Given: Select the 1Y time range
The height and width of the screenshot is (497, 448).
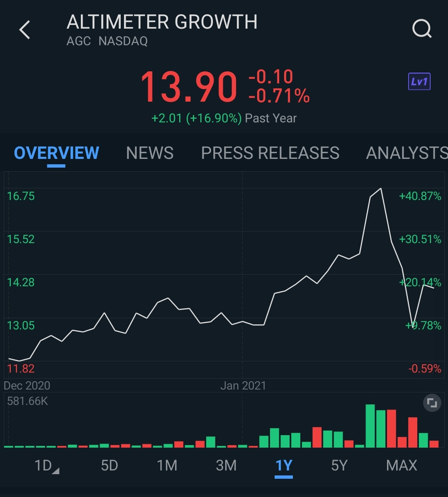Looking at the screenshot, I should tap(284, 465).
